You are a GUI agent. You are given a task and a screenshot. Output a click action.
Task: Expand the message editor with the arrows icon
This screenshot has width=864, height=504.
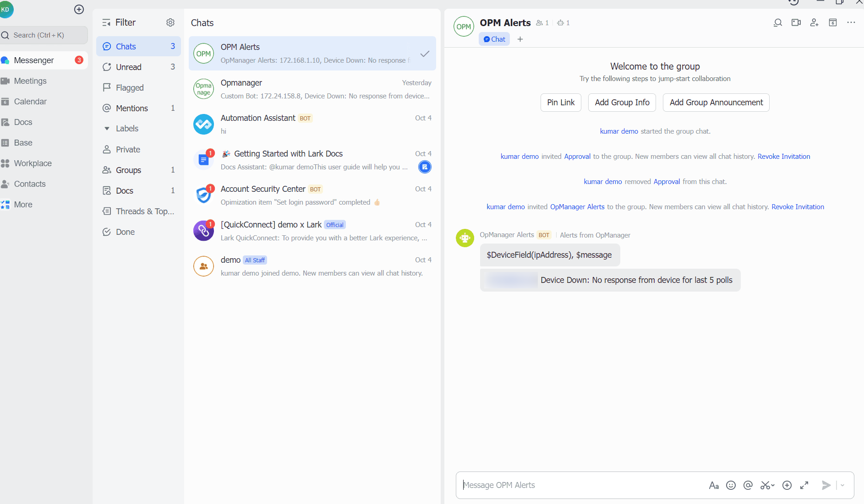(804, 485)
